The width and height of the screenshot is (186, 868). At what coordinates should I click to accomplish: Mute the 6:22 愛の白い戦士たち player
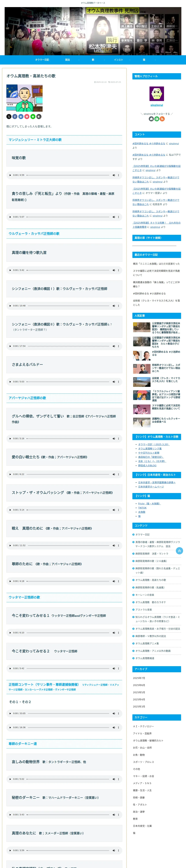coord(114,475)
